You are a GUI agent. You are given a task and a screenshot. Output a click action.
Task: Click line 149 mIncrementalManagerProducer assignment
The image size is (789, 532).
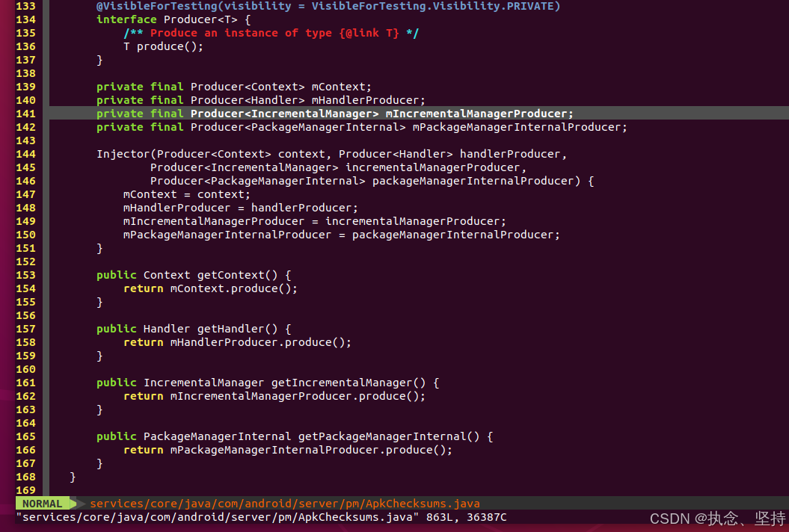[x=315, y=221]
